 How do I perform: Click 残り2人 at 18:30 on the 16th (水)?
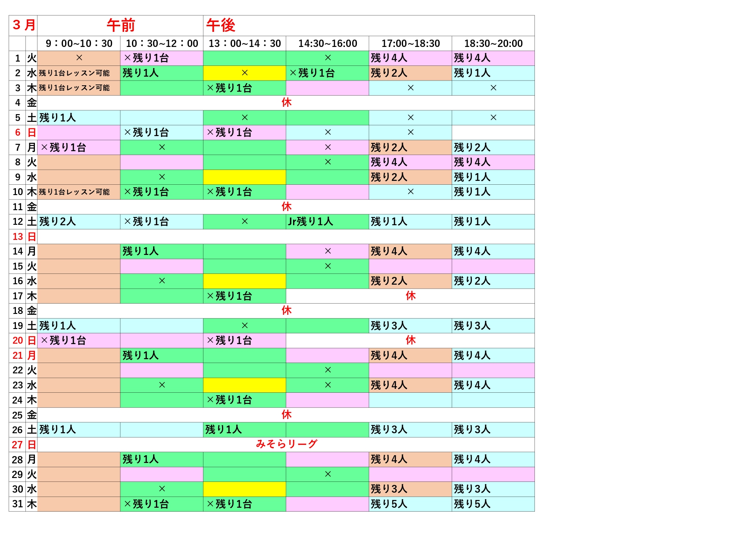tap(472, 281)
